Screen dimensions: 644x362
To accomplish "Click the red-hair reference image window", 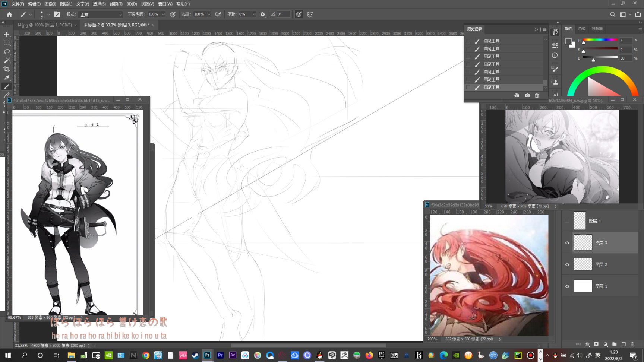I will [x=489, y=275].
